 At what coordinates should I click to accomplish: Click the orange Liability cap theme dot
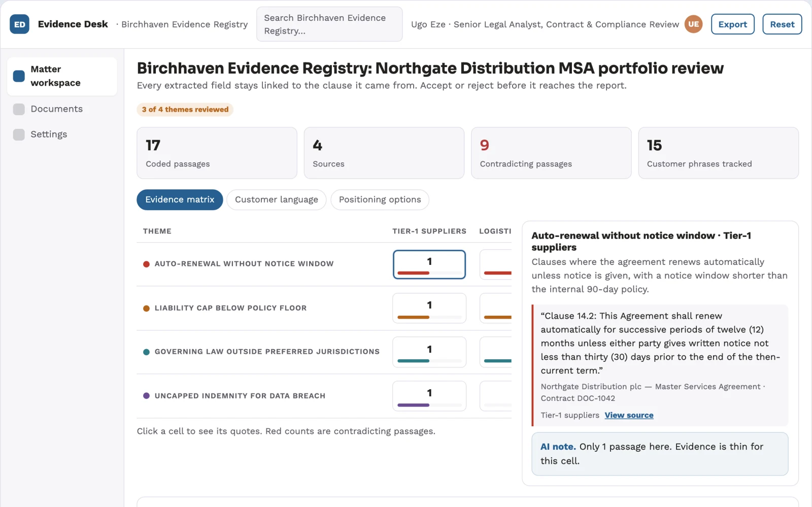tap(146, 308)
